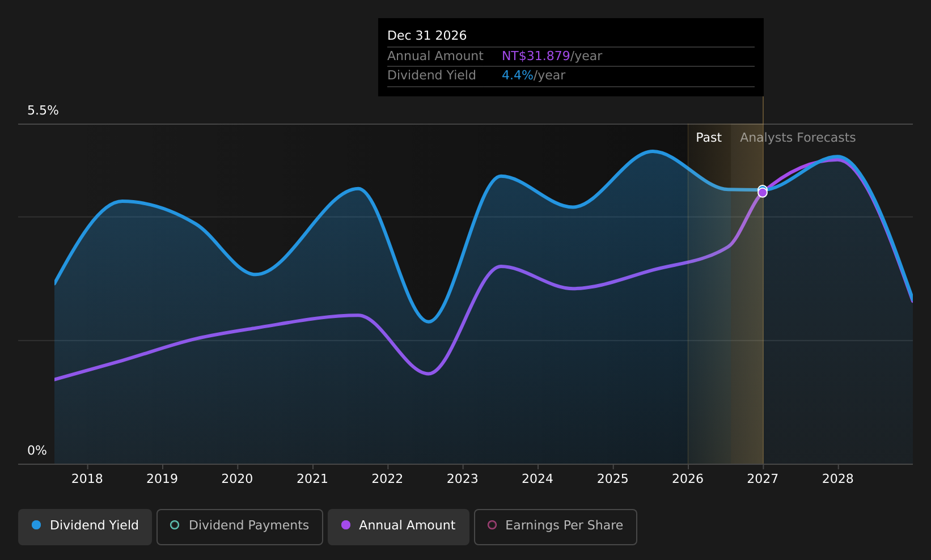
Task: Click the Analysts Forecasts label
Action: (x=798, y=138)
